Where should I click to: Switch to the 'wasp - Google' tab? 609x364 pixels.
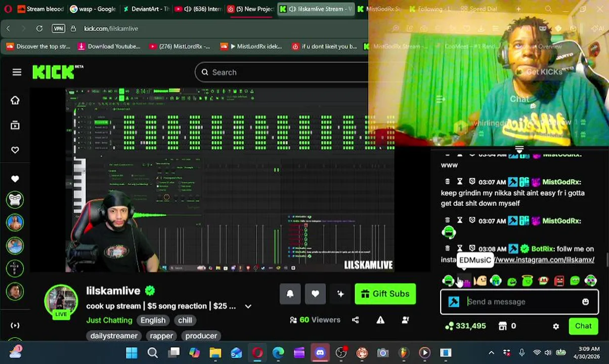click(x=93, y=9)
